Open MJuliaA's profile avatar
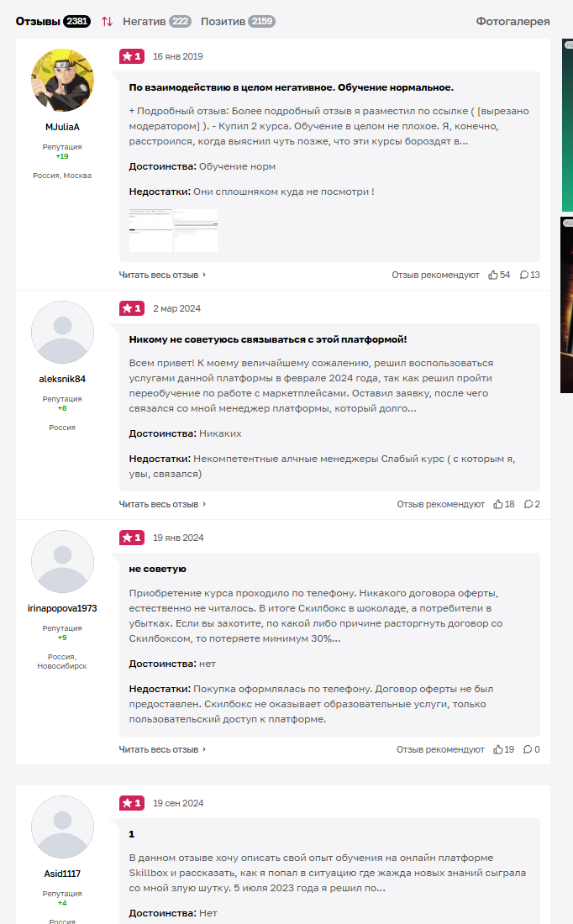 click(62, 80)
